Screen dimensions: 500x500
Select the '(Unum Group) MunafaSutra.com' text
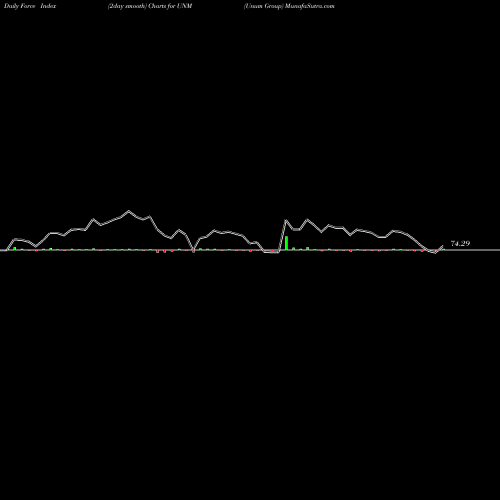289,6
